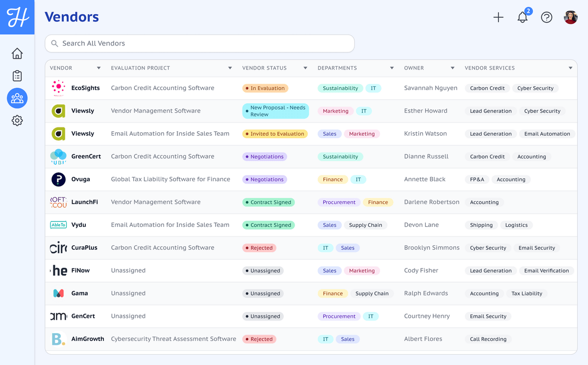Select the Vendors people icon in sidebar
Image resolution: width=588 pixels, height=365 pixels.
17,98
